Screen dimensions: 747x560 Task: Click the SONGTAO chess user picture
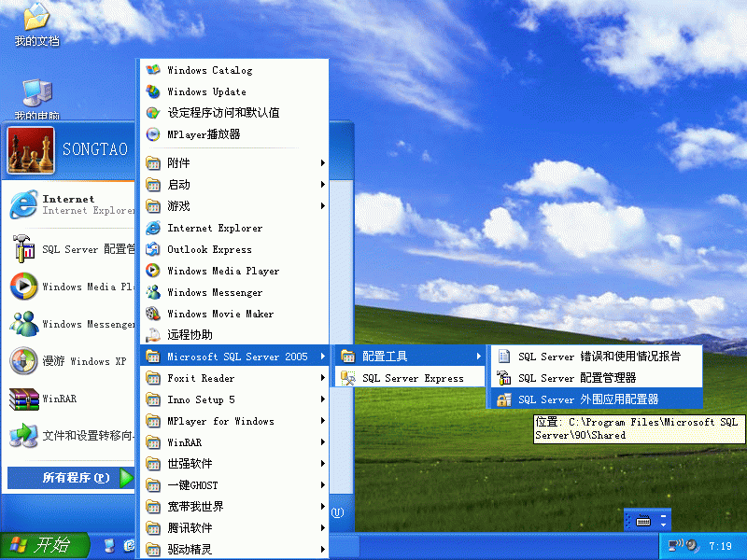pyautogui.click(x=31, y=150)
